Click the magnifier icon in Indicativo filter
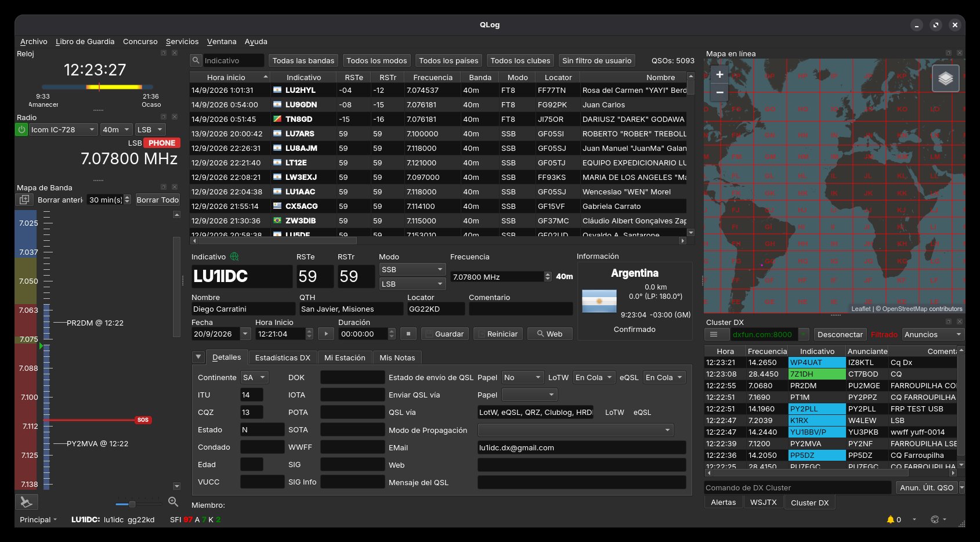Screen dimensions: 980x542 (x=196, y=60)
